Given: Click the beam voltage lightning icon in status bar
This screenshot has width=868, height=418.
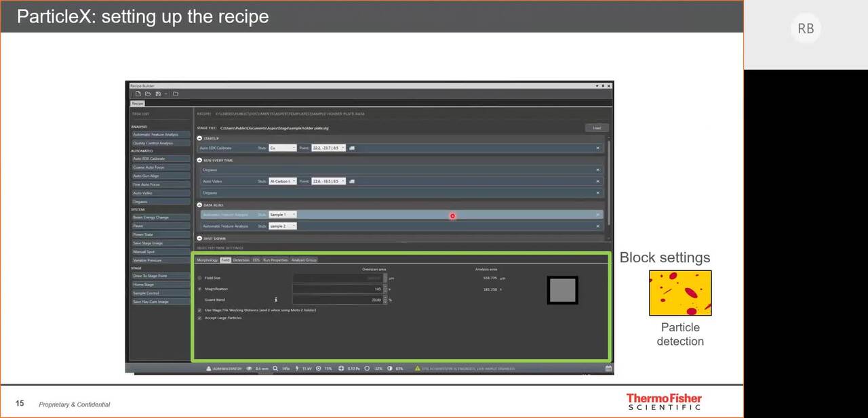Looking at the screenshot, I should click(x=296, y=369).
